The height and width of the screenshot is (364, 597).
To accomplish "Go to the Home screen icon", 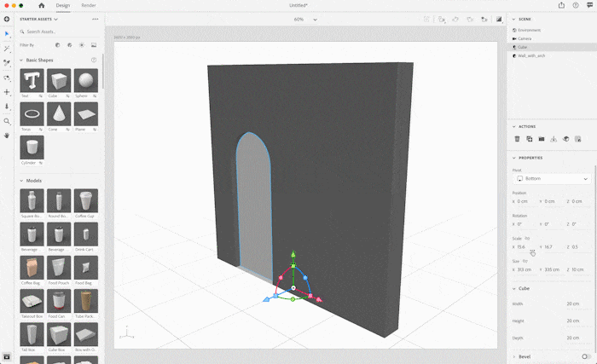I will (x=41, y=5).
